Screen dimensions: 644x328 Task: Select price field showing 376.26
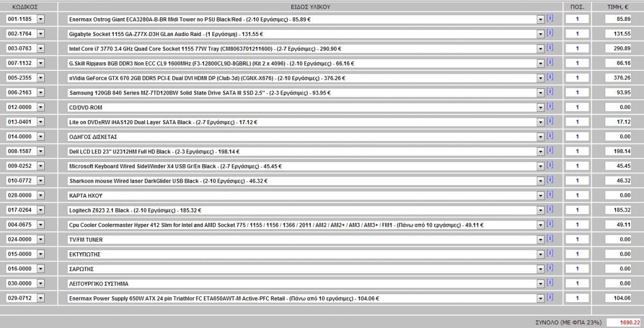point(618,78)
